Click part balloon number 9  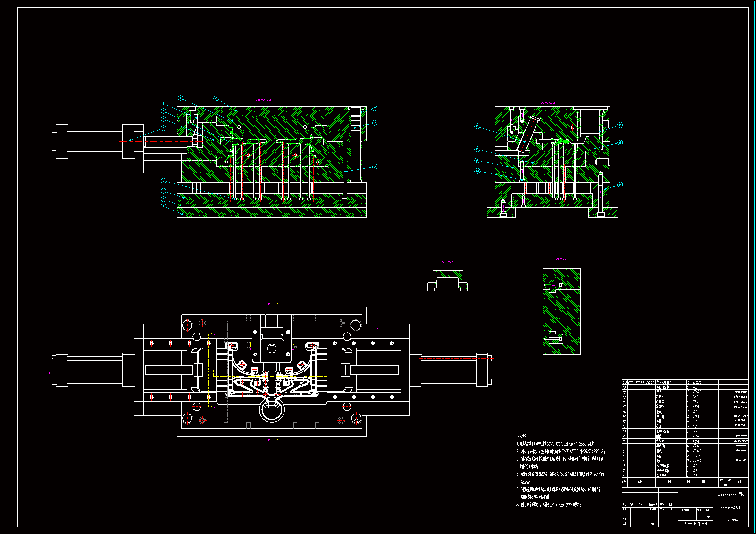point(180,98)
